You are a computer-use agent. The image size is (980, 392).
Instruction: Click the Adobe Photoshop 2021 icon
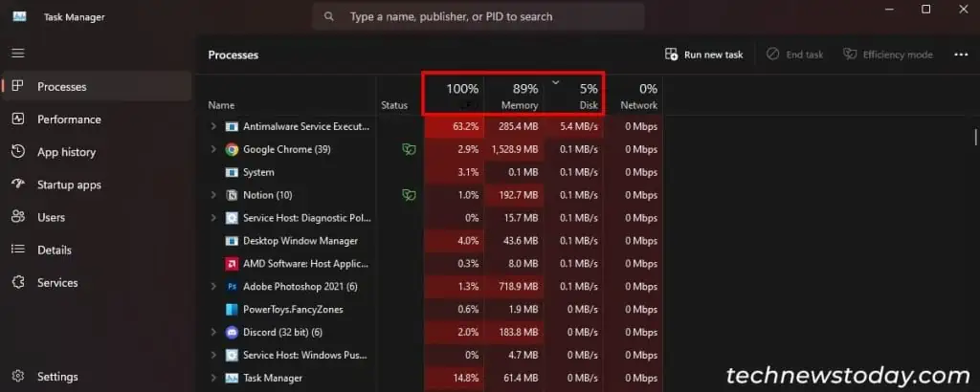tap(232, 287)
